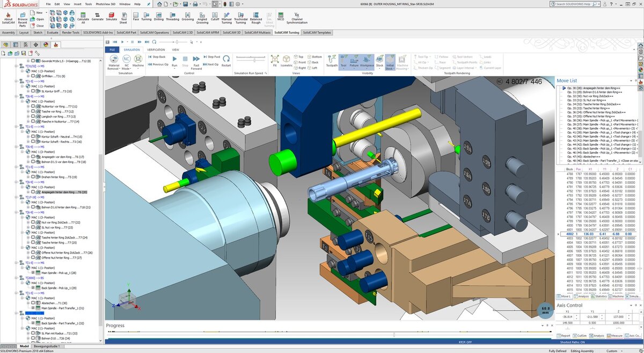
Task: Open the Material Removal dropdown
Action: coord(113,62)
